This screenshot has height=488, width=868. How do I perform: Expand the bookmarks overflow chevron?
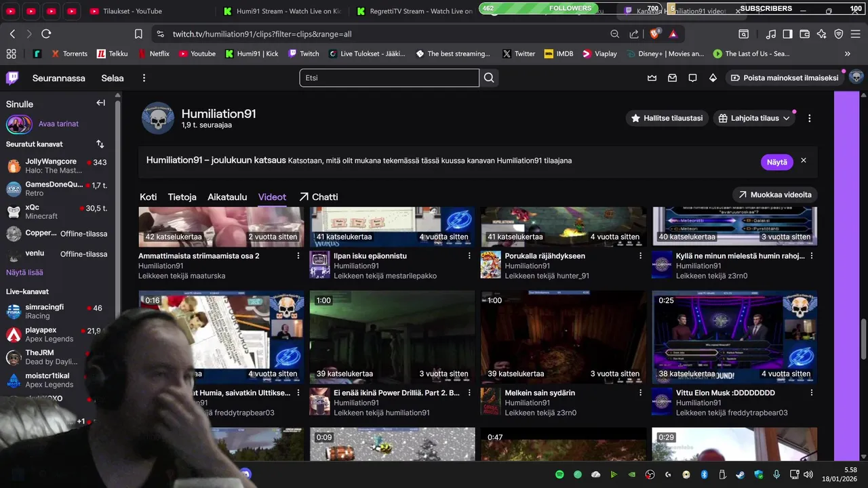coord(847,54)
